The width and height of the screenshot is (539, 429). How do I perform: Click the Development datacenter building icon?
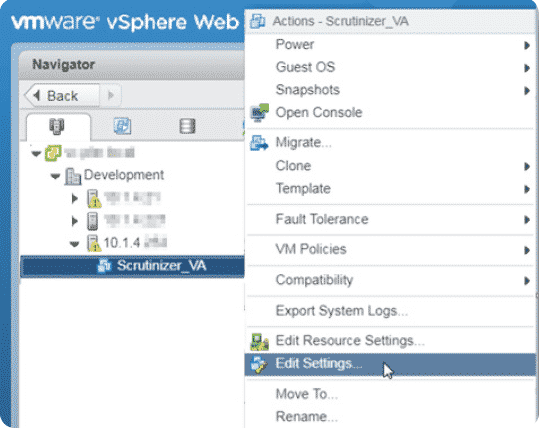tap(73, 176)
